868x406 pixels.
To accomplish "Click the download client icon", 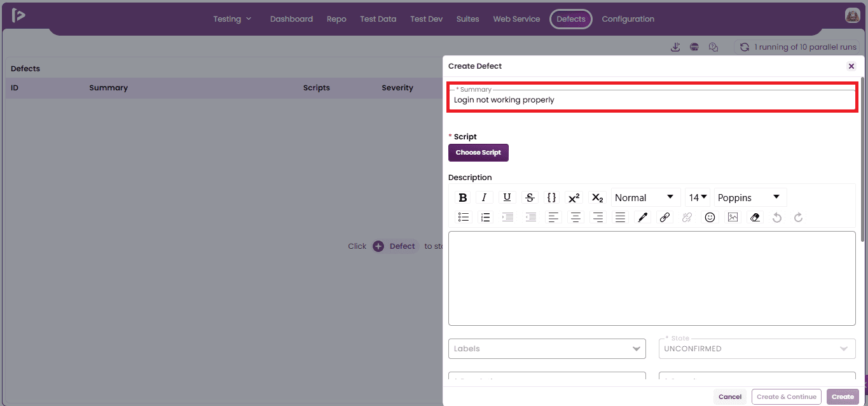I will pyautogui.click(x=675, y=47).
